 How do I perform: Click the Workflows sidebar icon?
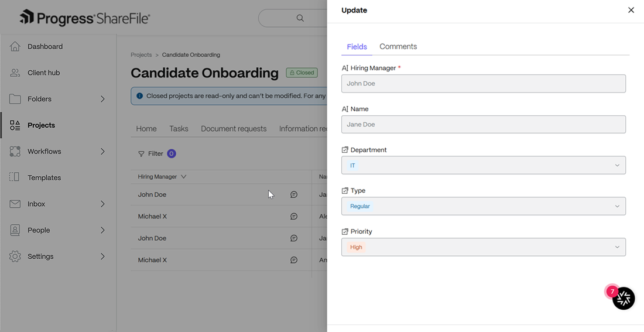[15, 151]
